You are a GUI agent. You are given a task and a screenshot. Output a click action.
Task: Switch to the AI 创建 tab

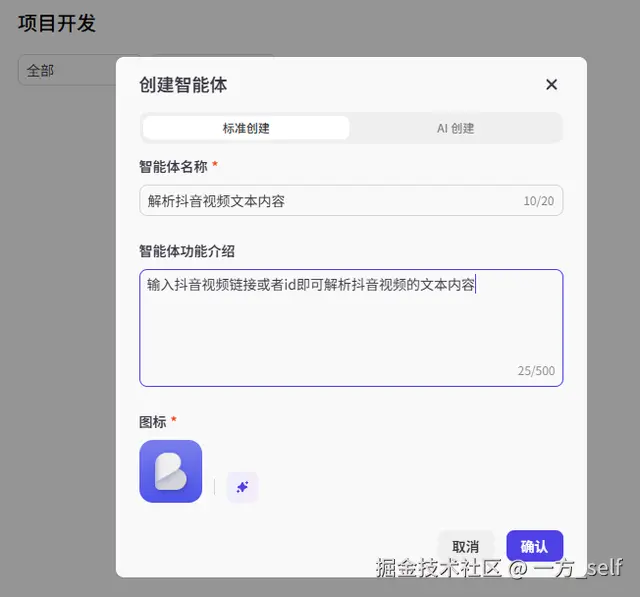(456, 128)
